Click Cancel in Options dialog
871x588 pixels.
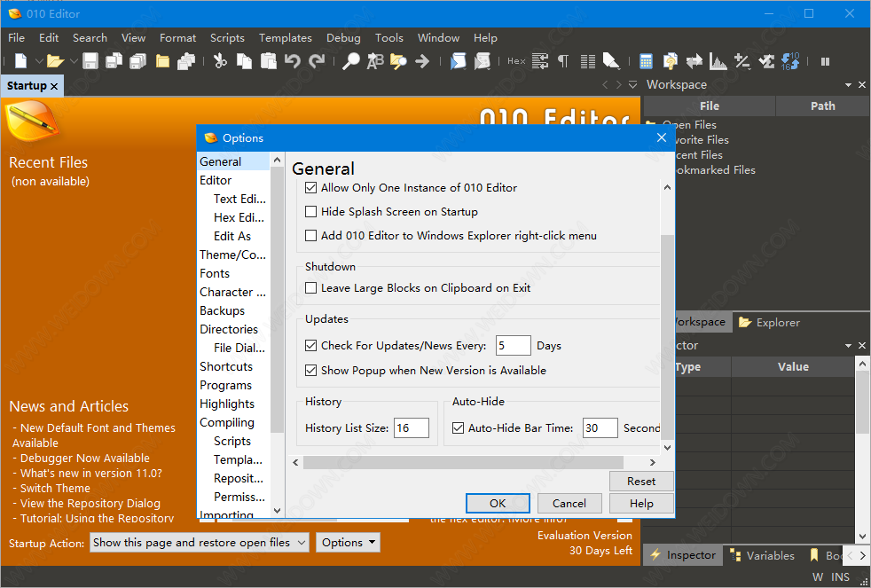(569, 504)
